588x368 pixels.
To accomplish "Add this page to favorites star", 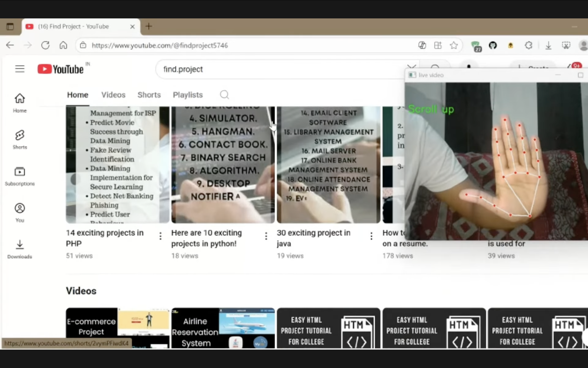I will point(454,45).
